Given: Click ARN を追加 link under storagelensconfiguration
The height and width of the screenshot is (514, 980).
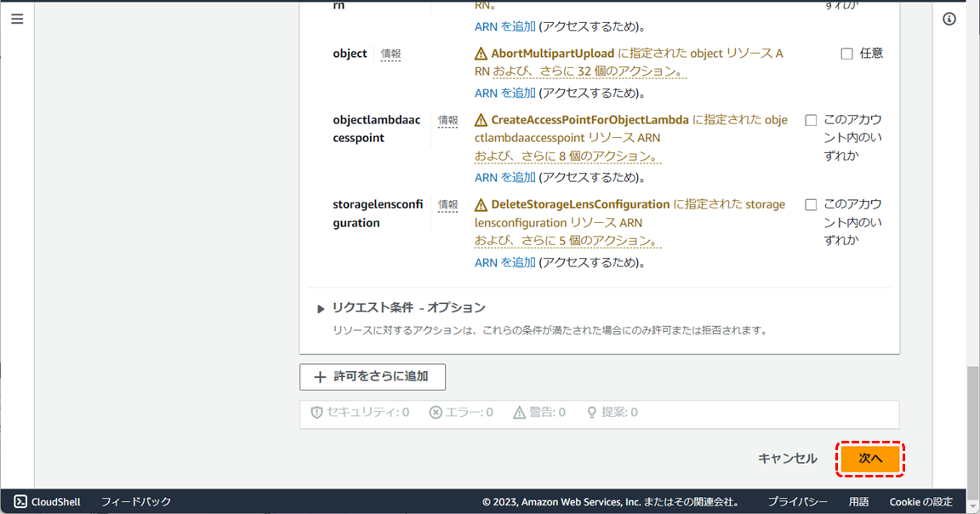Looking at the screenshot, I should (x=505, y=263).
